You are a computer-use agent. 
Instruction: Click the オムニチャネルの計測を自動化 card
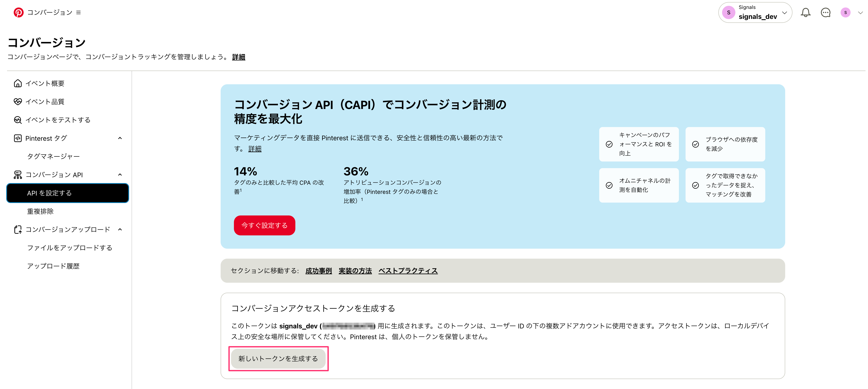click(x=639, y=185)
